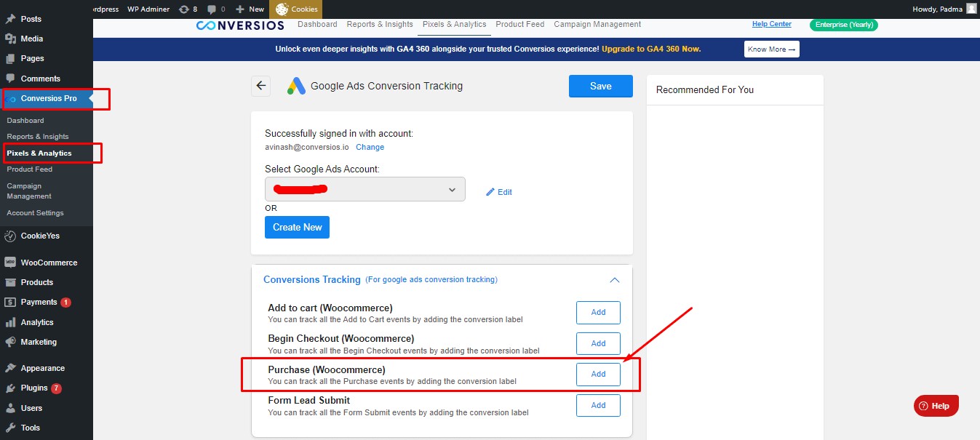
Task: Click the user avatar next to Howdy, Padma
Action: pos(971,9)
